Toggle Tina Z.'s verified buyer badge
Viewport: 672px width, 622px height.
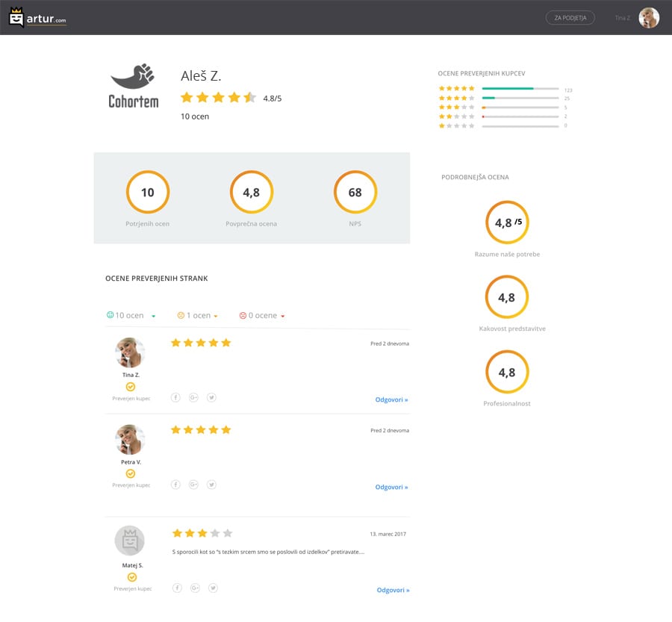click(130, 387)
